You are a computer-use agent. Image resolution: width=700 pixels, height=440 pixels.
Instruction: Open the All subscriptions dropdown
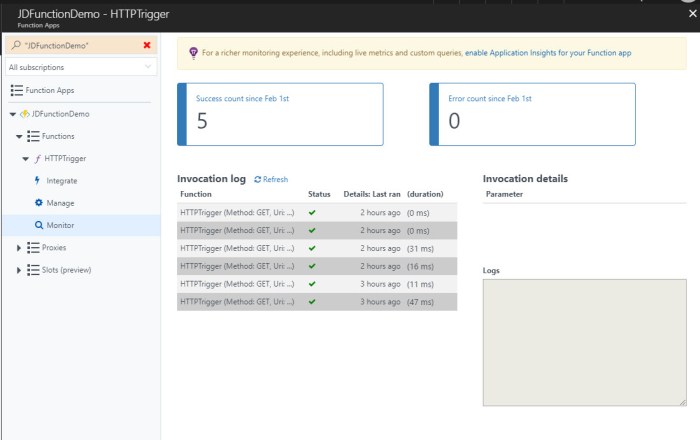click(x=80, y=67)
